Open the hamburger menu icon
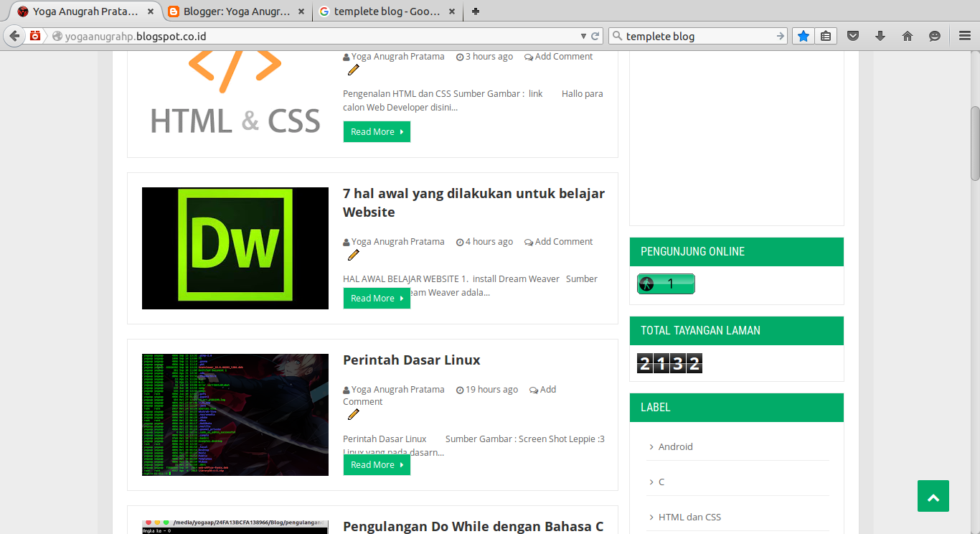 [x=965, y=36]
